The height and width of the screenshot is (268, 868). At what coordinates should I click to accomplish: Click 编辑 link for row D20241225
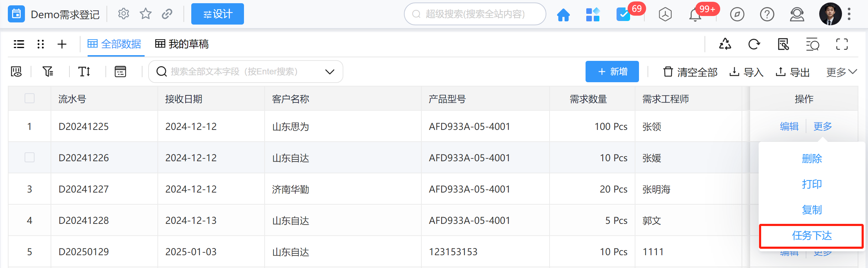pyautogui.click(x=789, y=126)
